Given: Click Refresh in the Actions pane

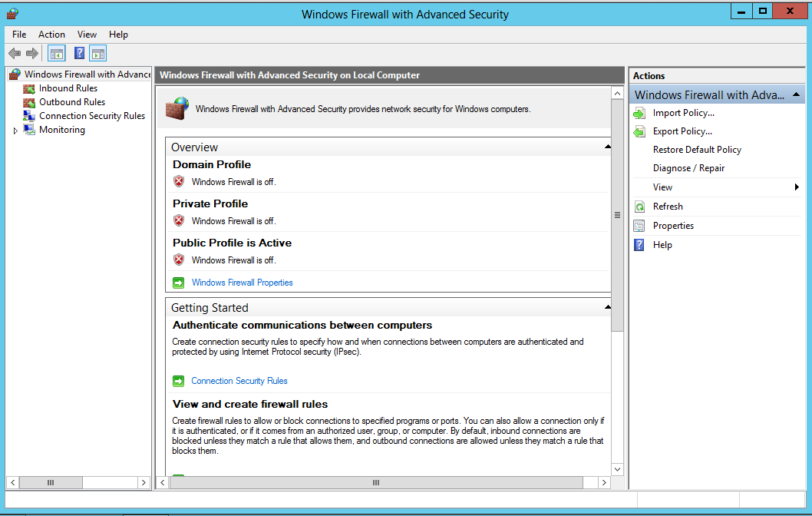Looking at the screenshot, I should 668,207.
